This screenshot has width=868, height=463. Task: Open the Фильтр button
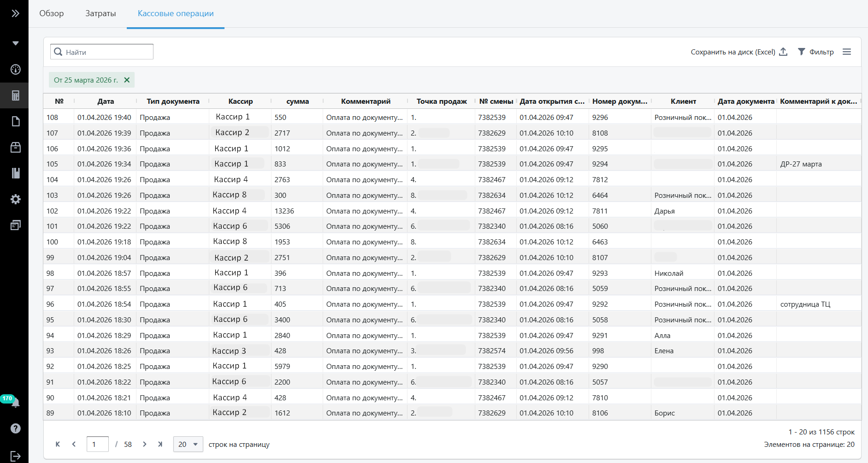coord(816,52)
